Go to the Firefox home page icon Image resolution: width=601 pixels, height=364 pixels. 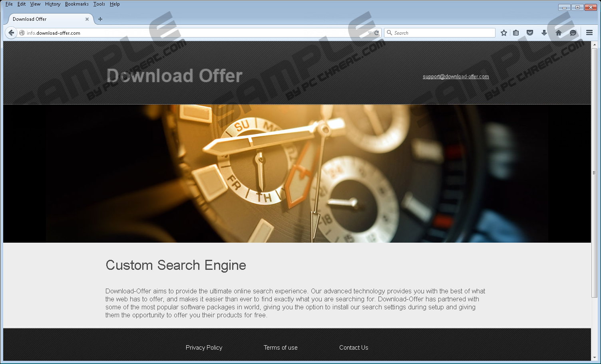(x=559, y=33)
